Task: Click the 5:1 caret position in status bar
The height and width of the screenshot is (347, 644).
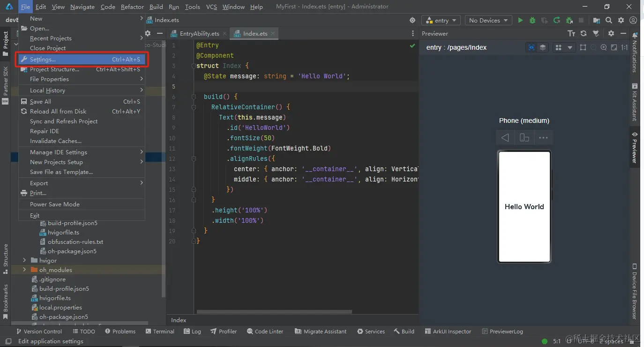Action: click(x=557, y=341)
